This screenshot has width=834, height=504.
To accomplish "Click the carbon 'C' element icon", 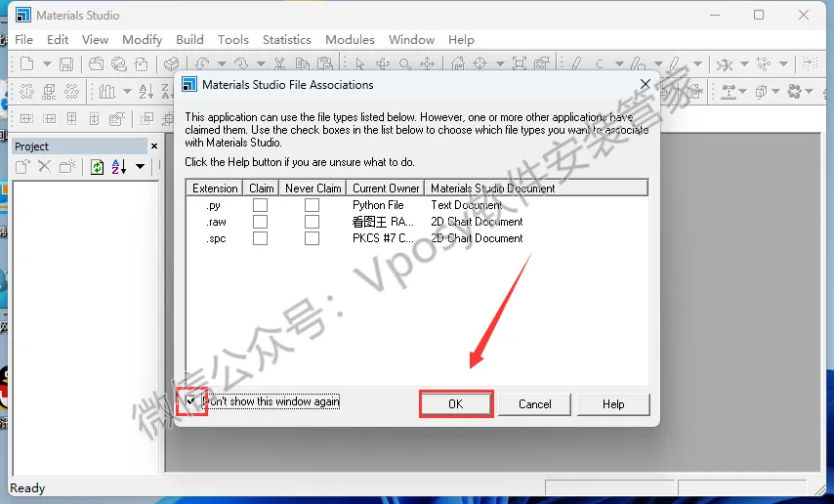I will pos(600,64).
